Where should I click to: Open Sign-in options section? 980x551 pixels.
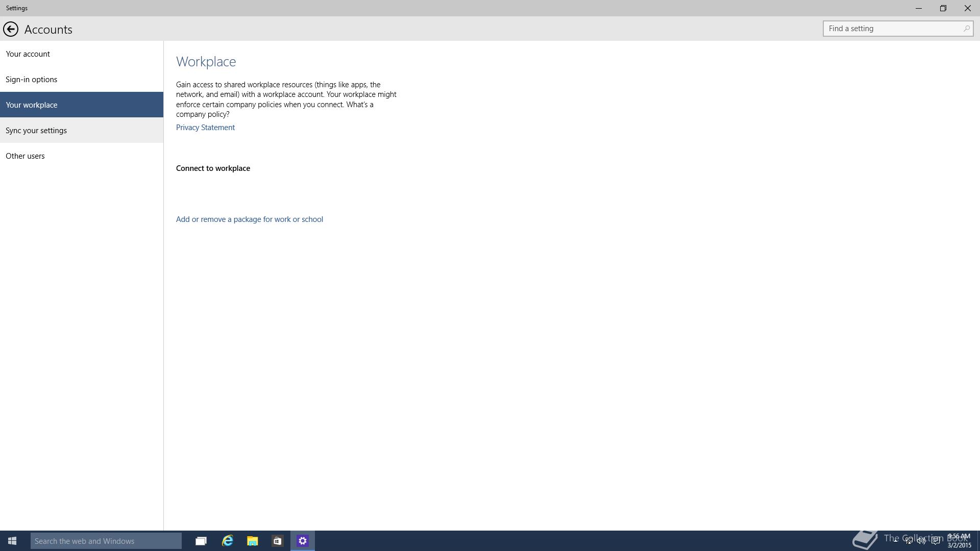tap(82, 79)
